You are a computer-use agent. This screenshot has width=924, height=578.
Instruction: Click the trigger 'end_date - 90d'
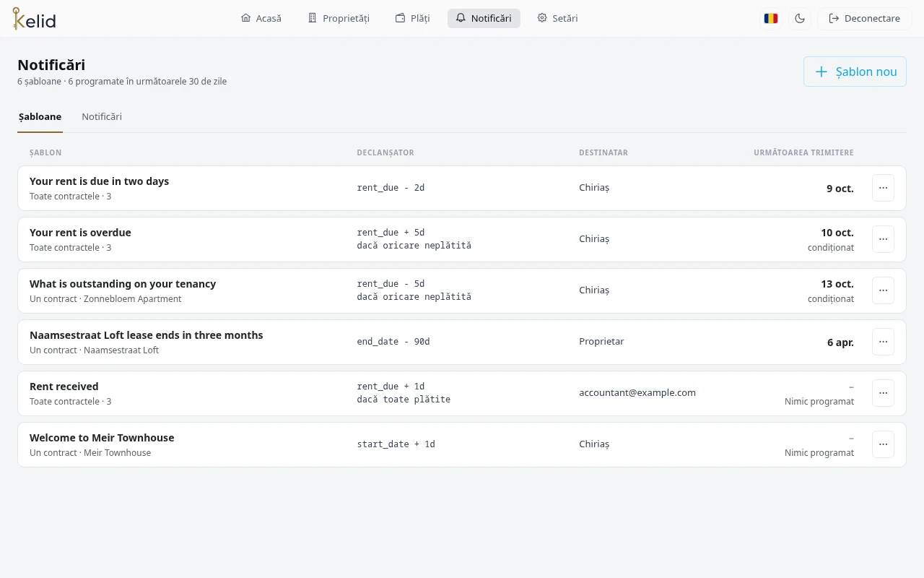tap(393, 342)
